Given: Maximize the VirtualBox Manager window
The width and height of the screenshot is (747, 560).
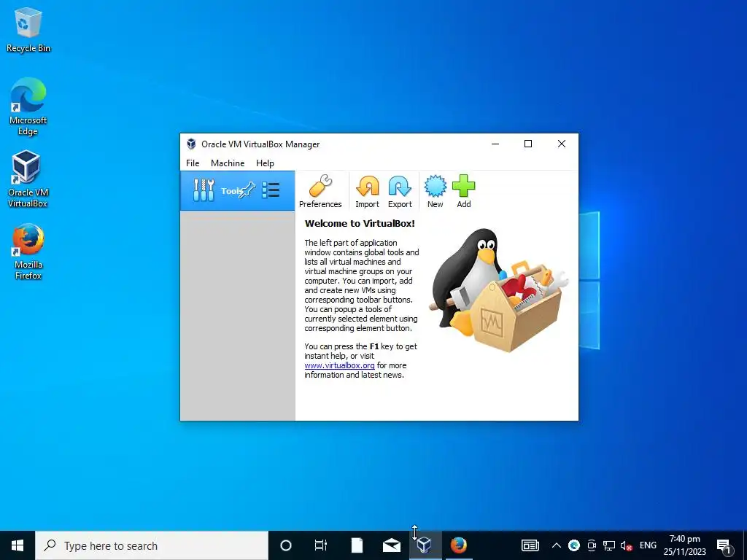Looking at the screenshot, I should (528, 144).
